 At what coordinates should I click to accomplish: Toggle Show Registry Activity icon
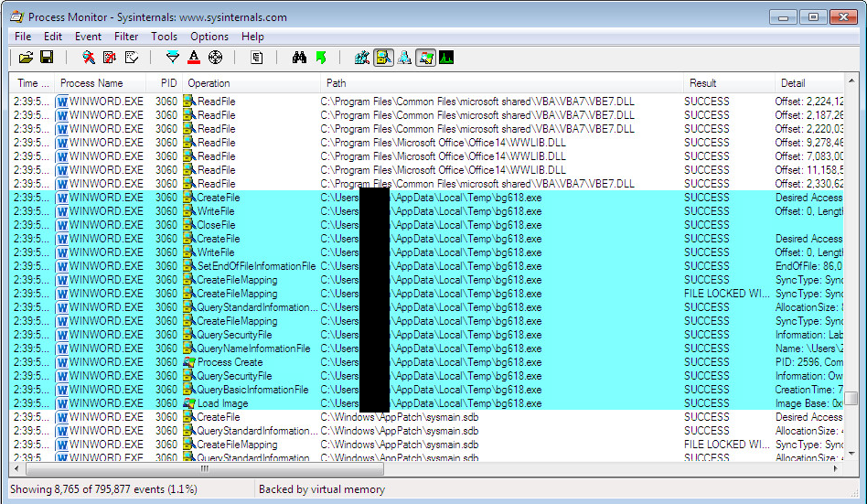[x=362, y=58]
